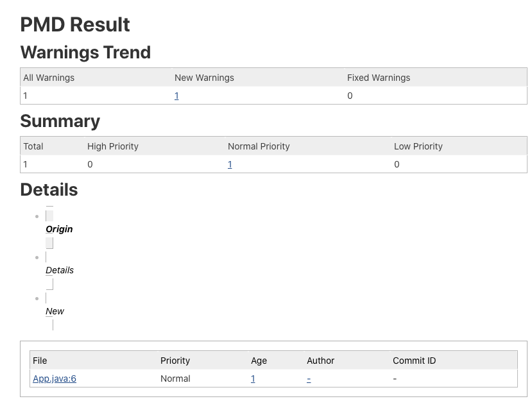Viewport: 532px width, 417px height.
Task: Click the Author dash link
Action: [x=309, y=379]
